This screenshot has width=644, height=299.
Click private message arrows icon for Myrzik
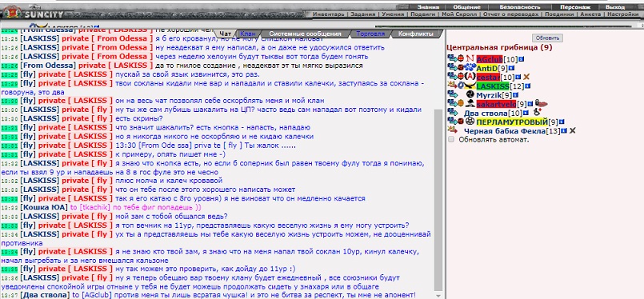coord(452,95)
